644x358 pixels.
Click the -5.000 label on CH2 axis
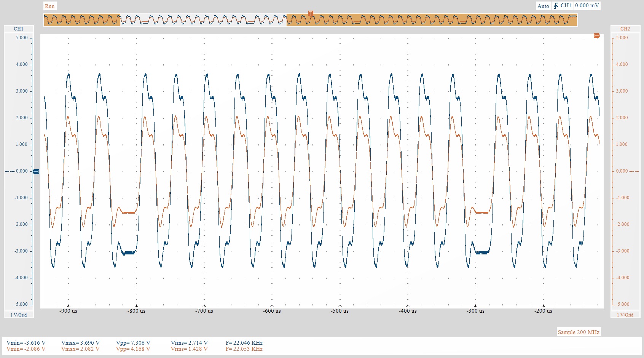click(623, 304)
